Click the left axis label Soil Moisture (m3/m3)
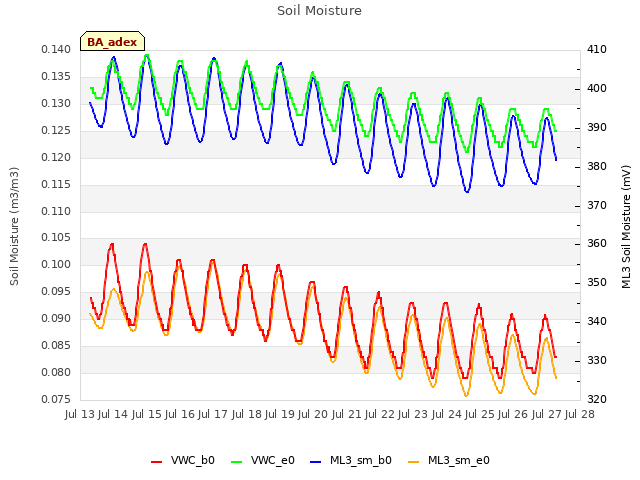640x480 pixels. coord(14,226)
